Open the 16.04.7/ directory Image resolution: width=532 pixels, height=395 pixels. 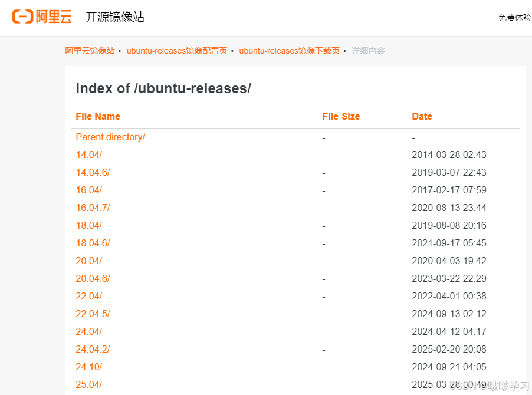(93, 208)
